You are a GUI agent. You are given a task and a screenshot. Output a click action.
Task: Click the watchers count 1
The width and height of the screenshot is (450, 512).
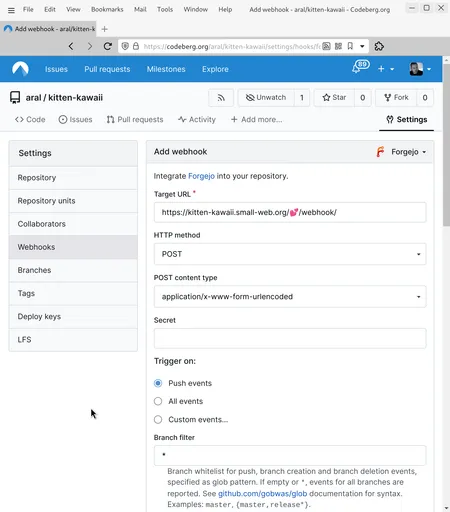click(302, 98)
